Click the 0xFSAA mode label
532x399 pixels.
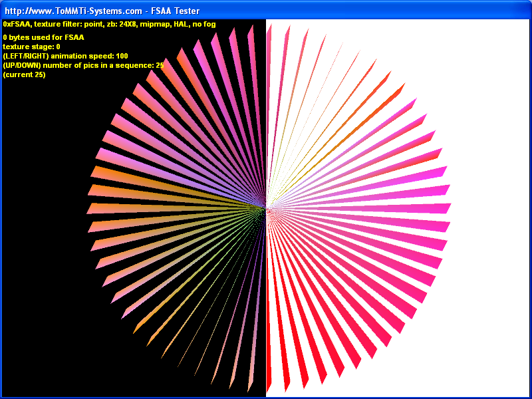click(x=17, y=24)
